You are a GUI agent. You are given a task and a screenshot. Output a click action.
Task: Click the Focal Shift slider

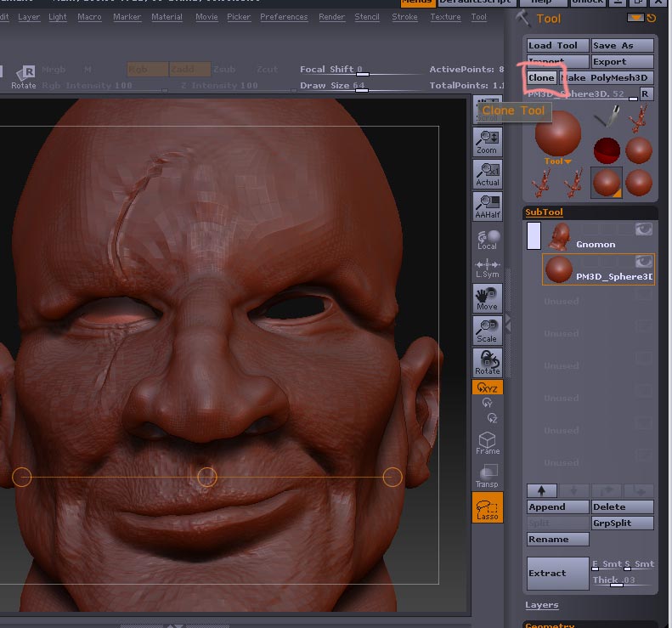[x=361, y=70]
